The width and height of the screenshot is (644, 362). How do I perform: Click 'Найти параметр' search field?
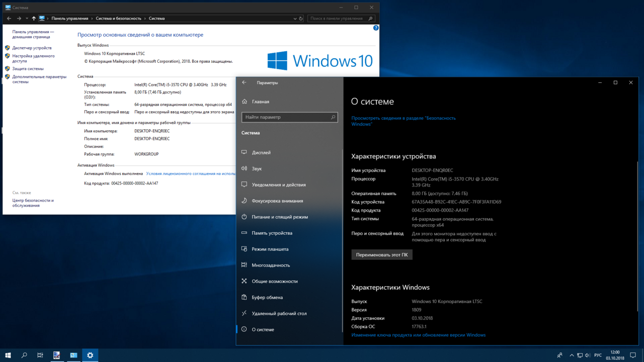(289, 117)
